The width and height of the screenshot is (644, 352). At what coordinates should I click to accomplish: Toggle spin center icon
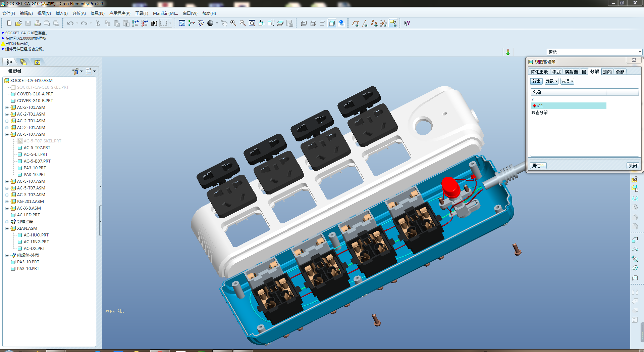[x=192, y=23]
